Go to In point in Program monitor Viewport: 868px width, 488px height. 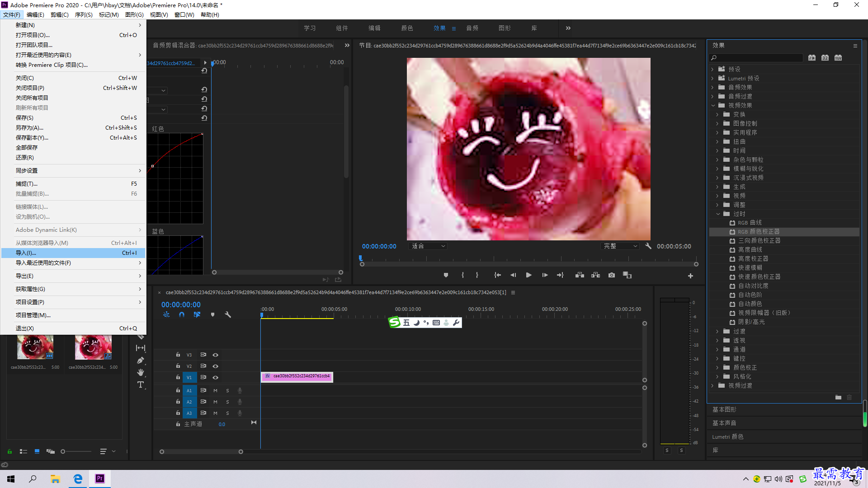coord(497,275)
